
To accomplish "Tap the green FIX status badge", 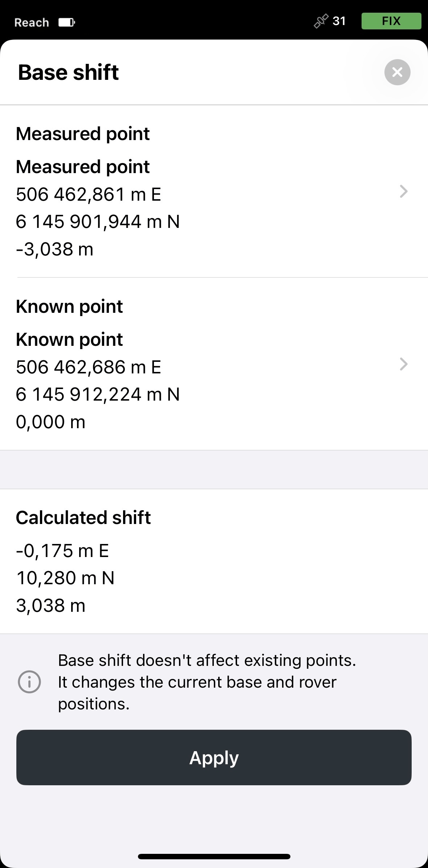I will (391, 21).
